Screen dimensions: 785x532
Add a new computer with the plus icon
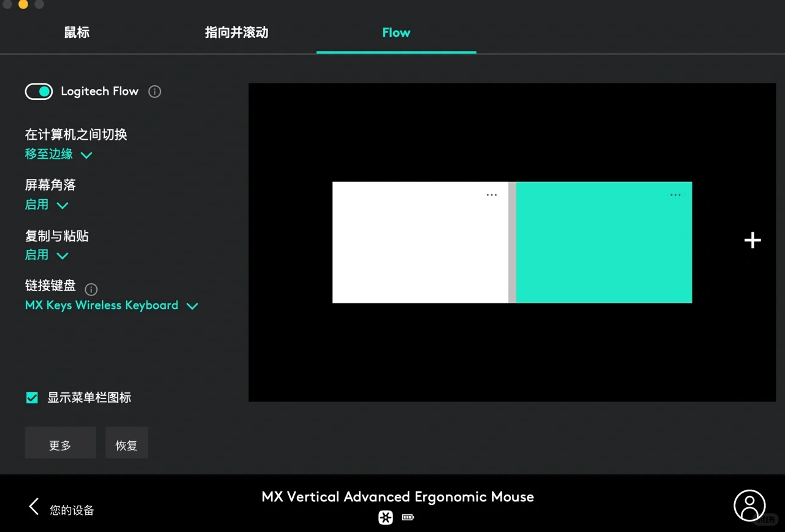pos(752,240)
